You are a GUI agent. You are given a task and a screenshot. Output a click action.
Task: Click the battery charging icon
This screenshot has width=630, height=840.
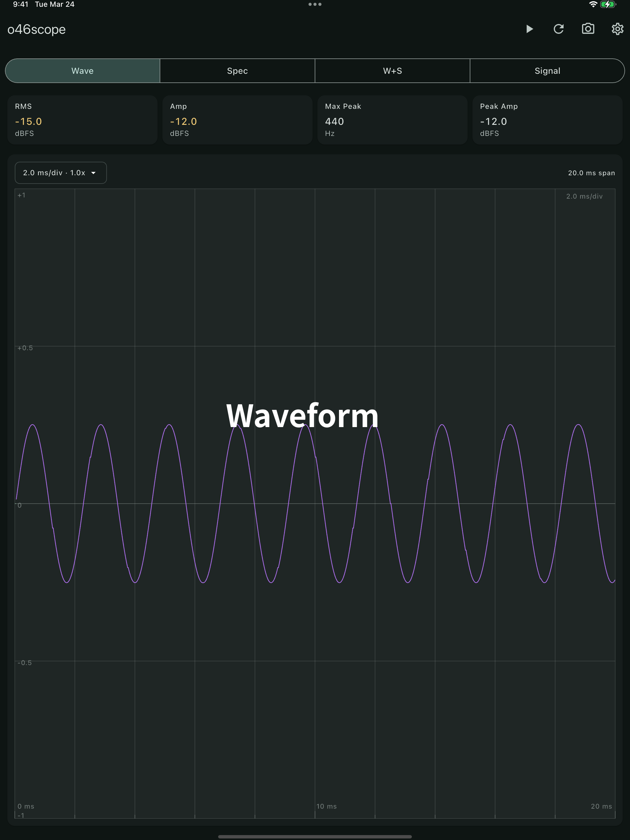tap(608, 4)
